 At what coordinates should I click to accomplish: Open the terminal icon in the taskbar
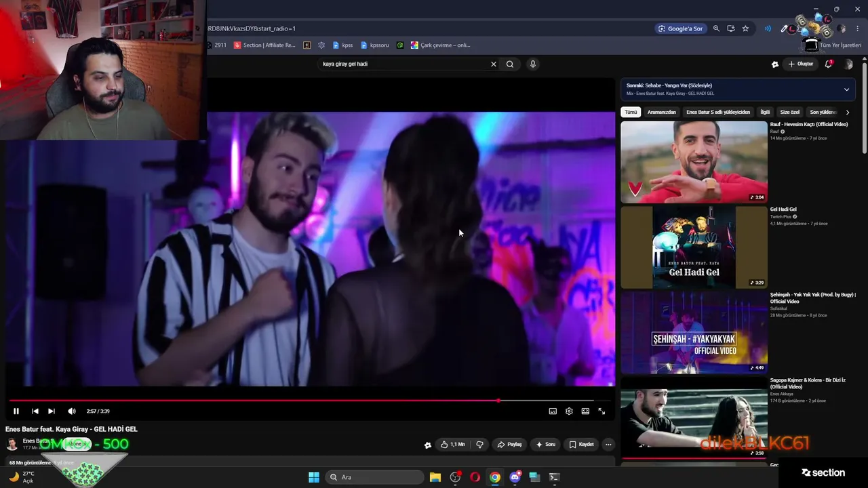tap(554, 477)
